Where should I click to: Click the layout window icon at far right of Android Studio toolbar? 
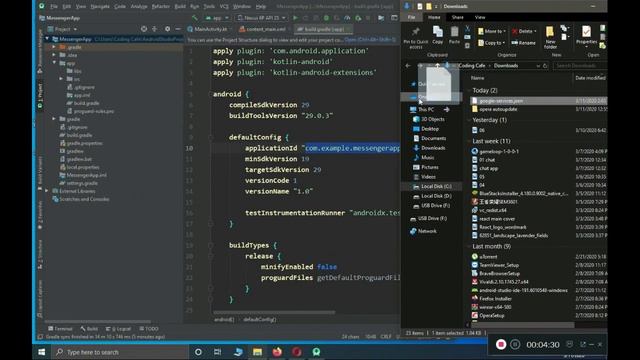(394, 18)
